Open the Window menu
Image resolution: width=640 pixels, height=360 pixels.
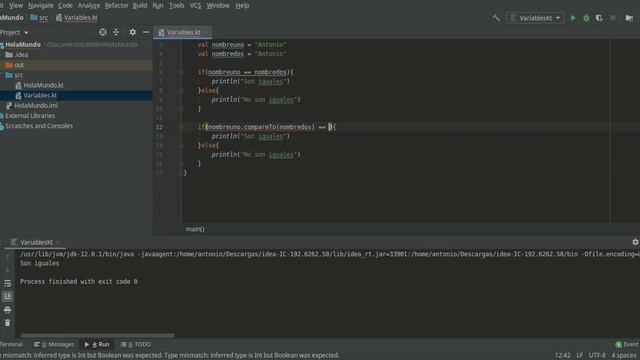218,6
